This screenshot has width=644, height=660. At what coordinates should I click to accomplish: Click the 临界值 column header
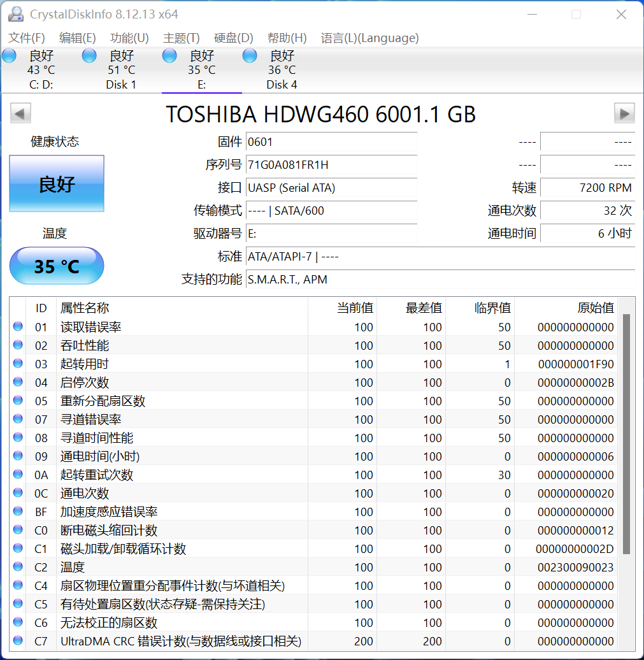[480, 308]
